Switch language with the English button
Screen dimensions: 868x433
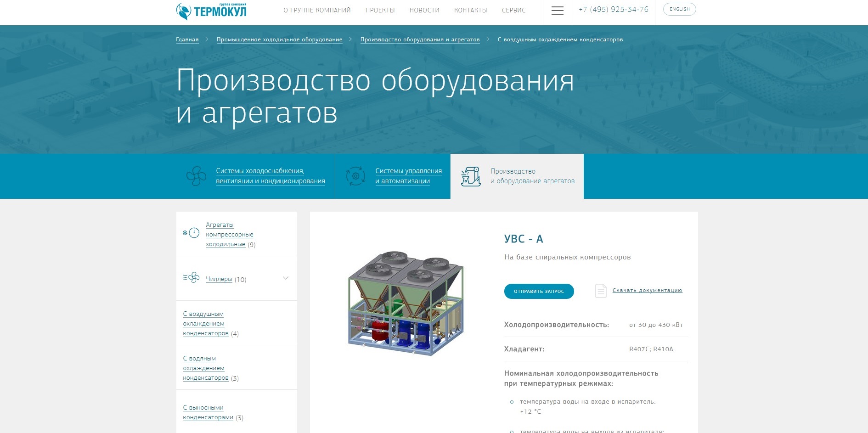(679, 9)
